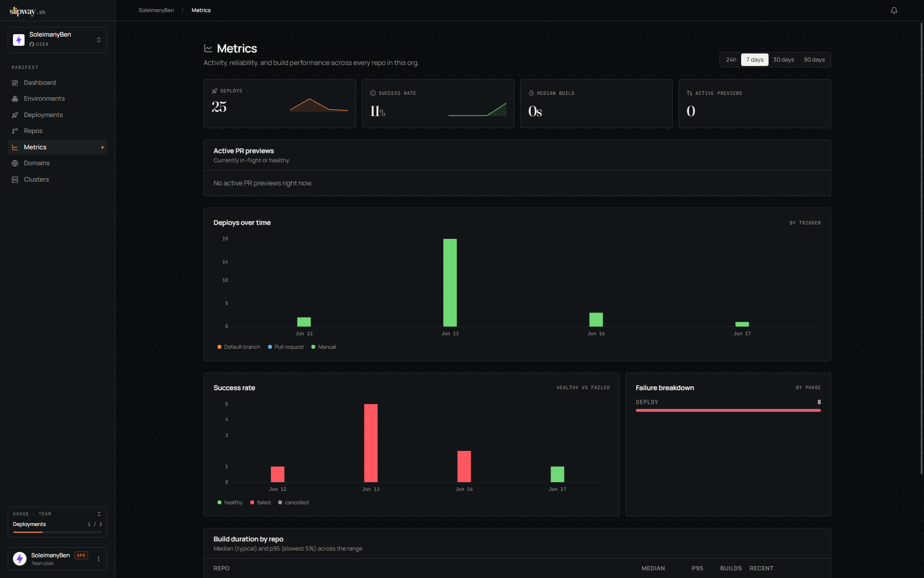Click the Deployments usage progress bar
Image resolution: width=924 pixels, height=578 pixels.
(x=57, y=532)
